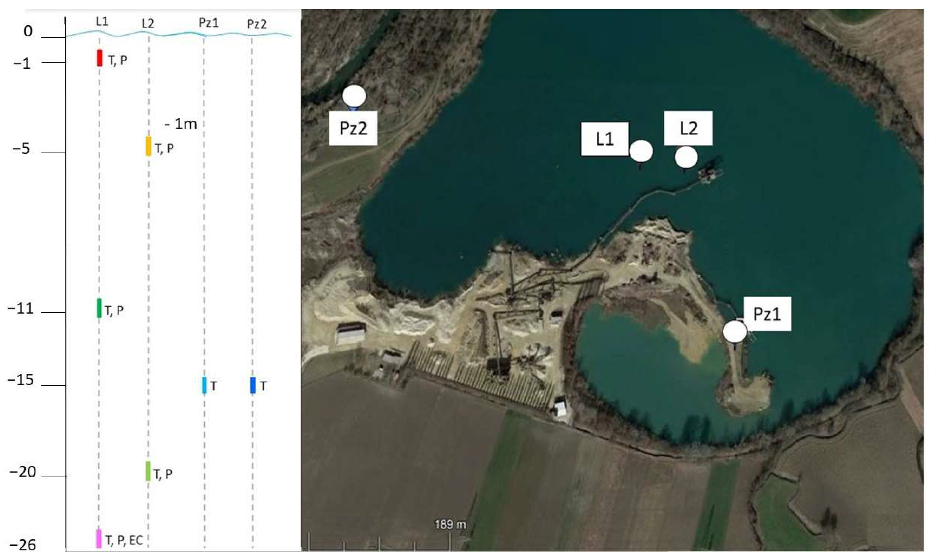
Task: Click the white L2 map marker pin
Action: coord(686,157)
